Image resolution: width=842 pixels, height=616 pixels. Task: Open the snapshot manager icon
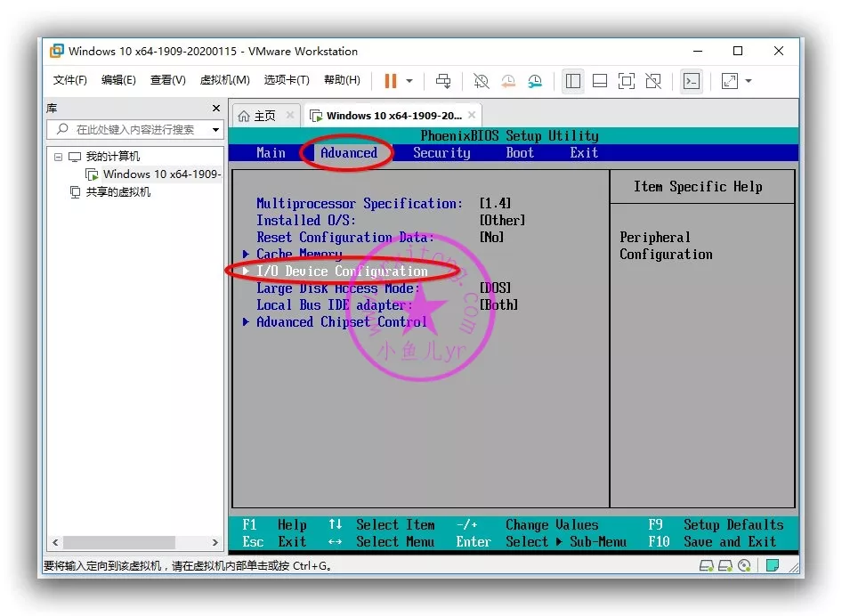click(x=535, y=81)
